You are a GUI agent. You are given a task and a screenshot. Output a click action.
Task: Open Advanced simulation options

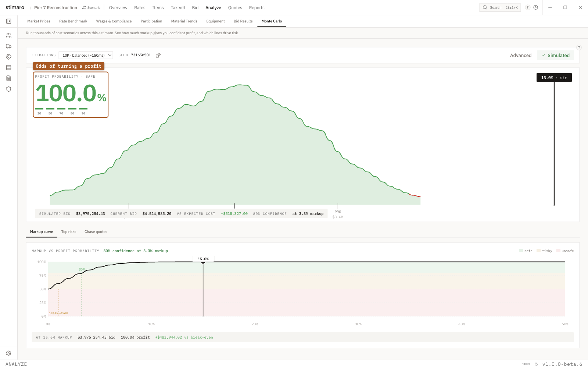click(521, 55)
